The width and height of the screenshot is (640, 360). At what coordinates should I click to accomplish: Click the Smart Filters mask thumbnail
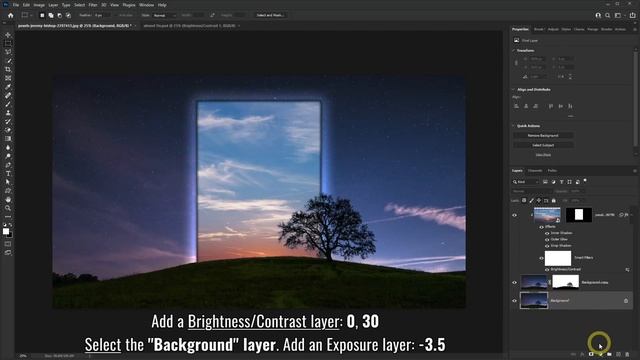coord(558,258)
